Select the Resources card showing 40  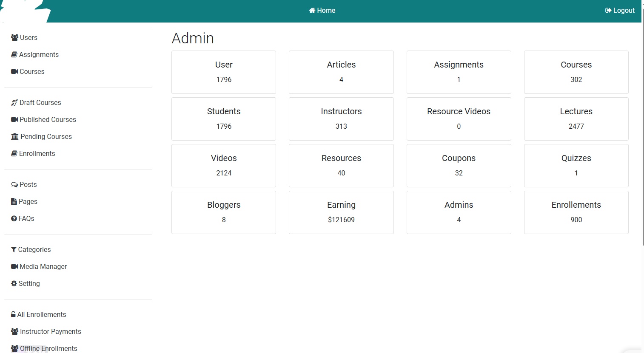[341, 166]
